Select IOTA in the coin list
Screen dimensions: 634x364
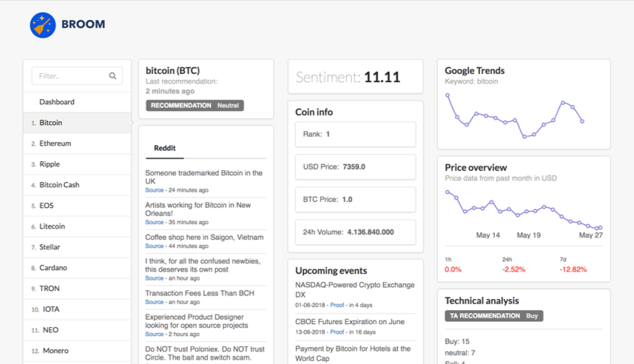pyautogui.click(x=77, y=309)
